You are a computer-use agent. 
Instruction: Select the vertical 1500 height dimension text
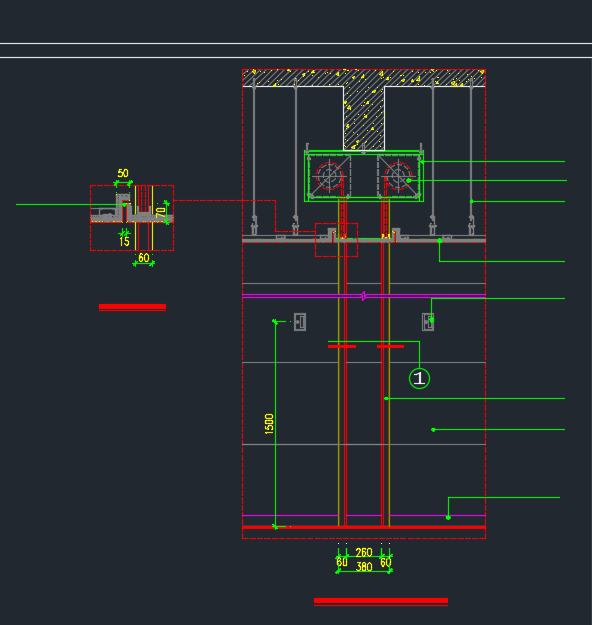pyautogui.click(x=269, y=424)
